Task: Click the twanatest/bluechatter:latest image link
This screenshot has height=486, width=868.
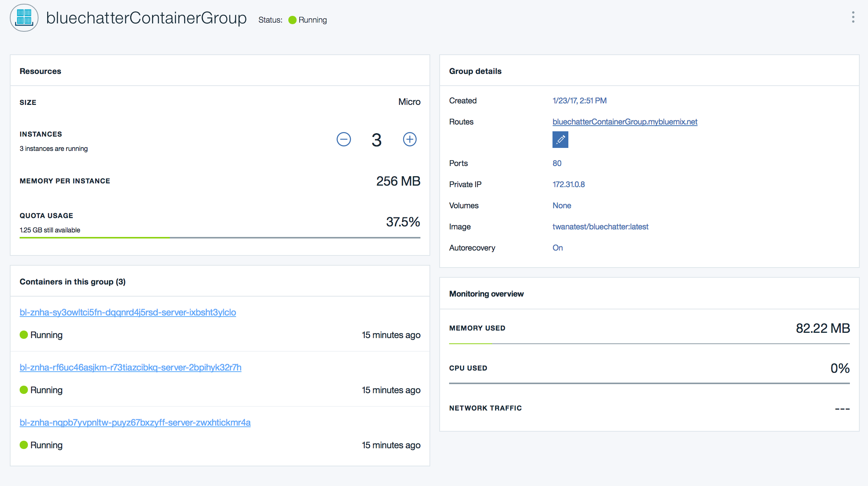Action: (x=600, y=227)
